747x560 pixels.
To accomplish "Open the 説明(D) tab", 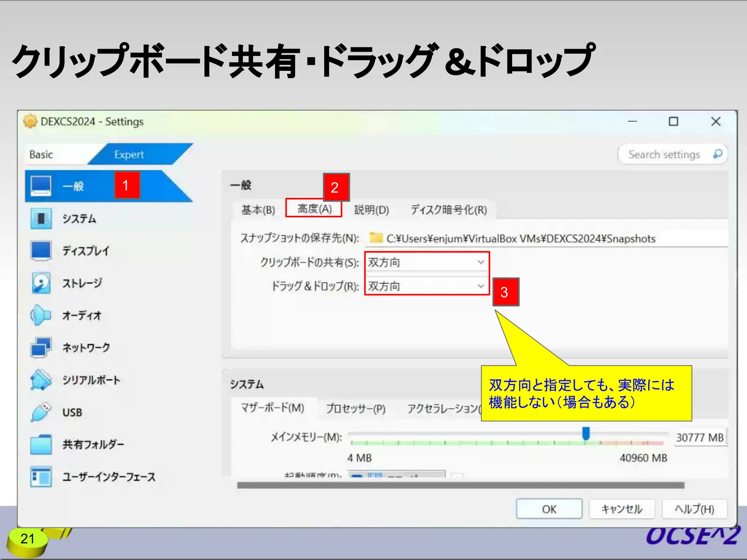I will pyautogui.click(x=372, y=210).
